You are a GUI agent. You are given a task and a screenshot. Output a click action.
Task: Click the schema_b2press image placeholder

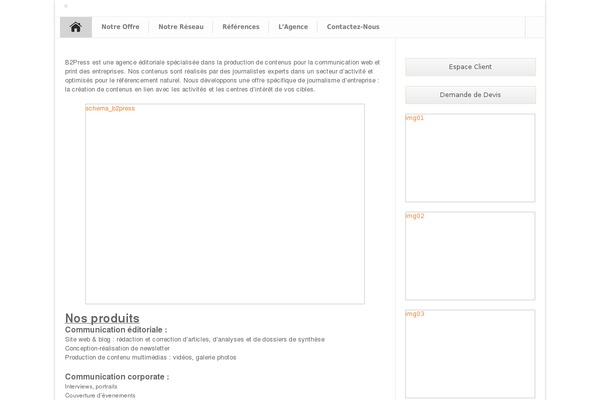[x=225, y=204]
